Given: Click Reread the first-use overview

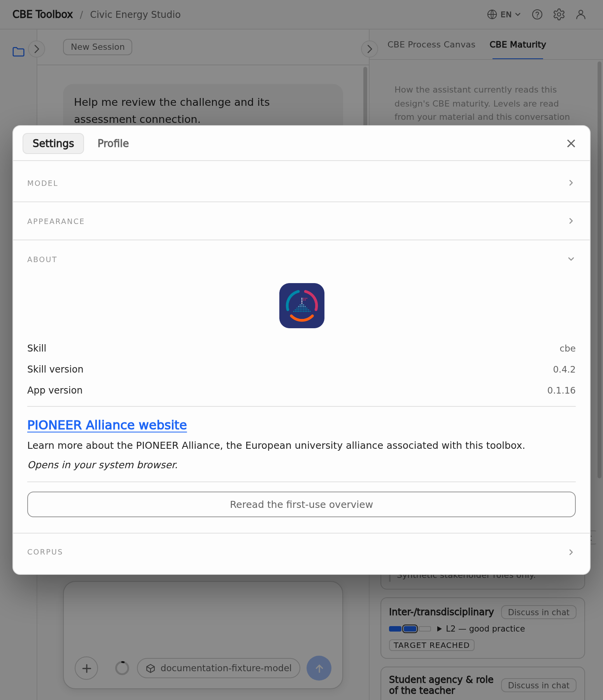Looking at the screenshot, I should tap(301, 504).
